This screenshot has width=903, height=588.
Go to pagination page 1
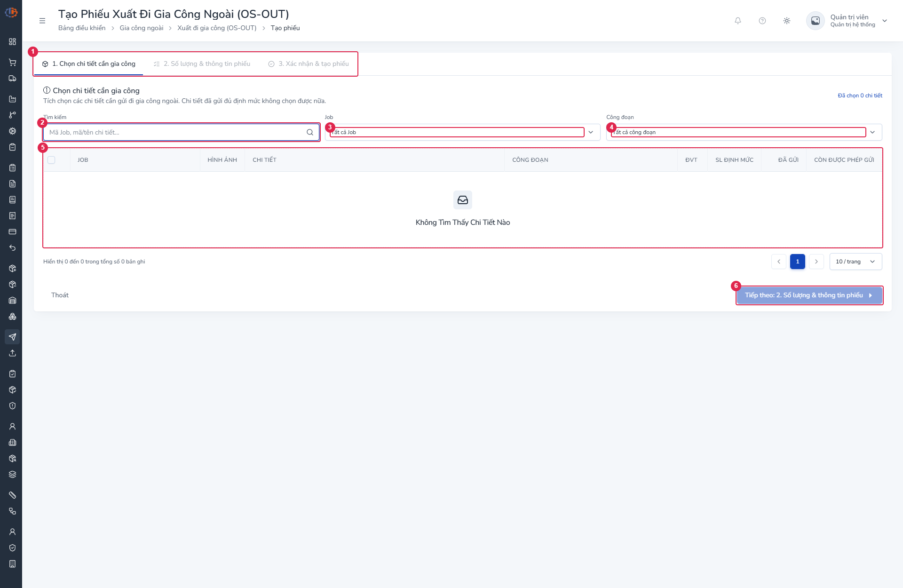(798, 262)
